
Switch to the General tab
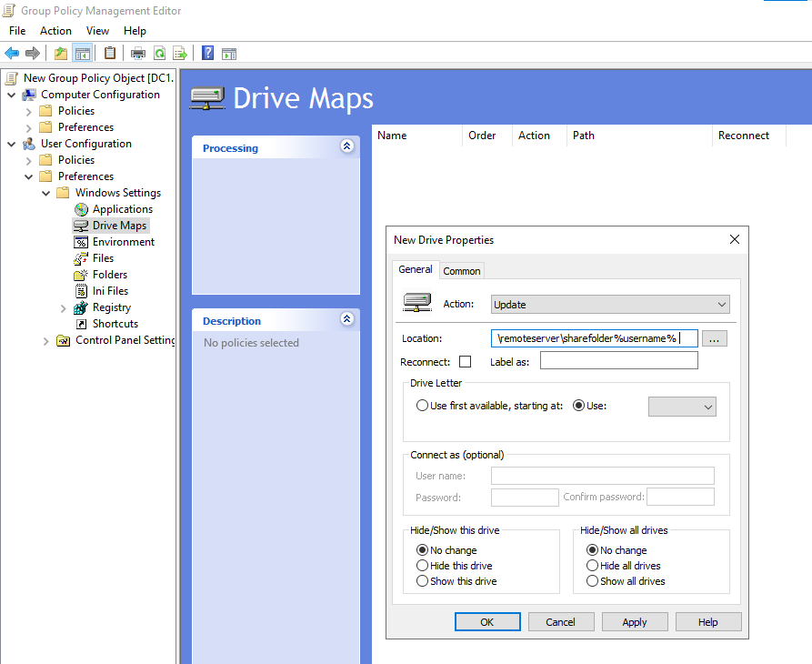click(x=416, y=269)
